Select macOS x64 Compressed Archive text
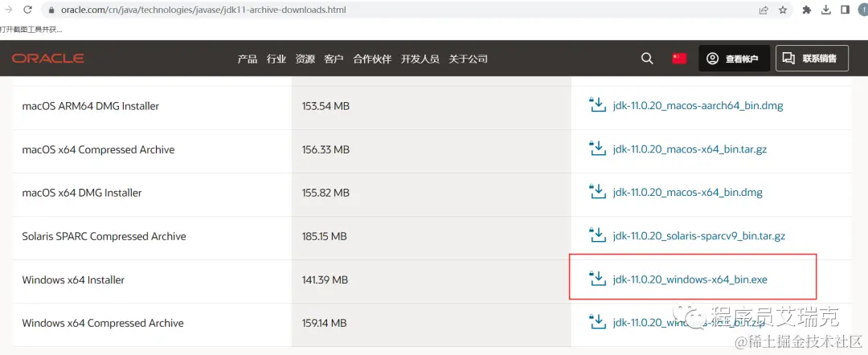 click(98, 149)
